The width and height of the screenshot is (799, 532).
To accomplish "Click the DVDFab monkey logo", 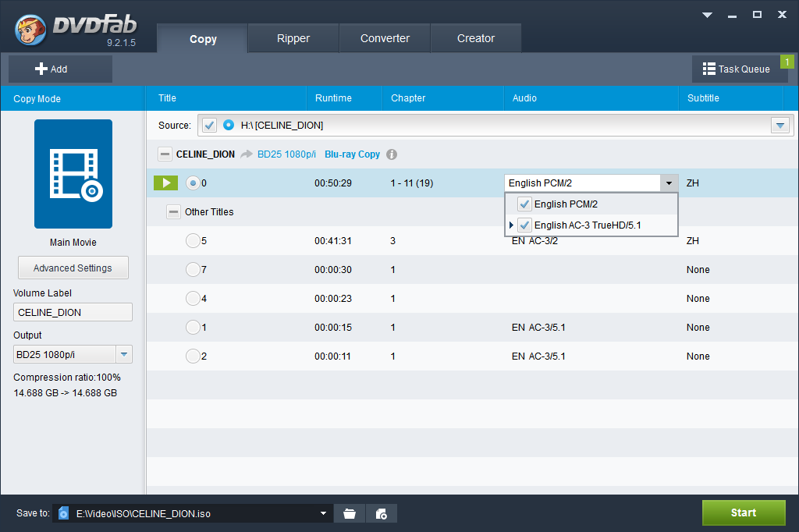I will tap(30, 30).
